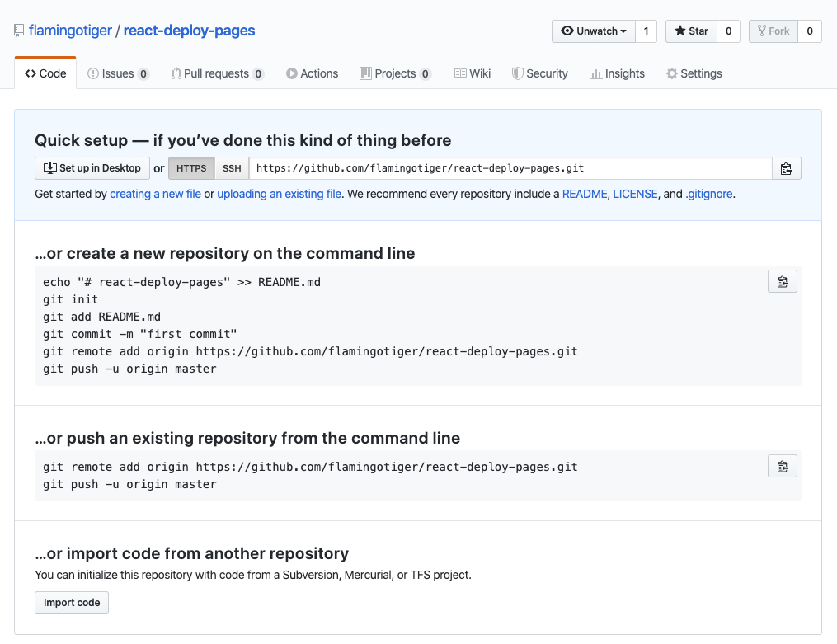Image resolution: width=837 pixels, height=644 pixels.
Task: Copy the repository URL to clipboard
Action: point(786,168)
